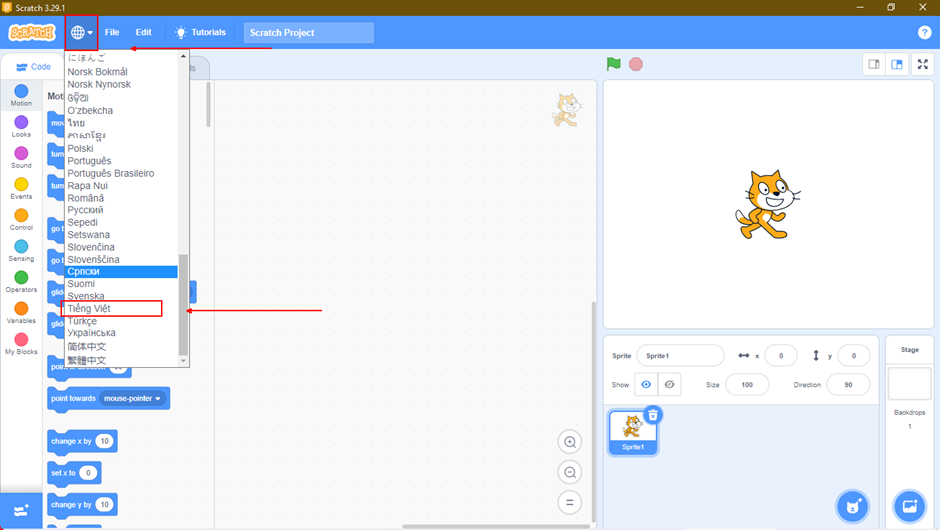
Task: Open the Edit menu
Action: [x=143, y=32]
